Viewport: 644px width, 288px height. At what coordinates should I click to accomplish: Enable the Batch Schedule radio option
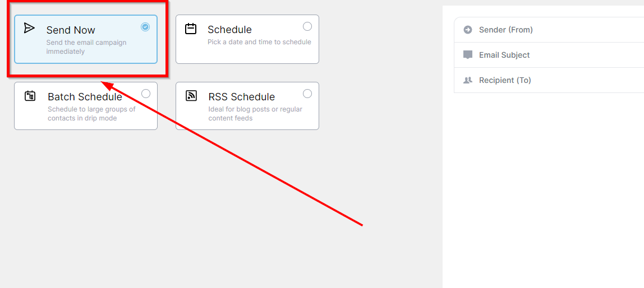pos(146,94)
